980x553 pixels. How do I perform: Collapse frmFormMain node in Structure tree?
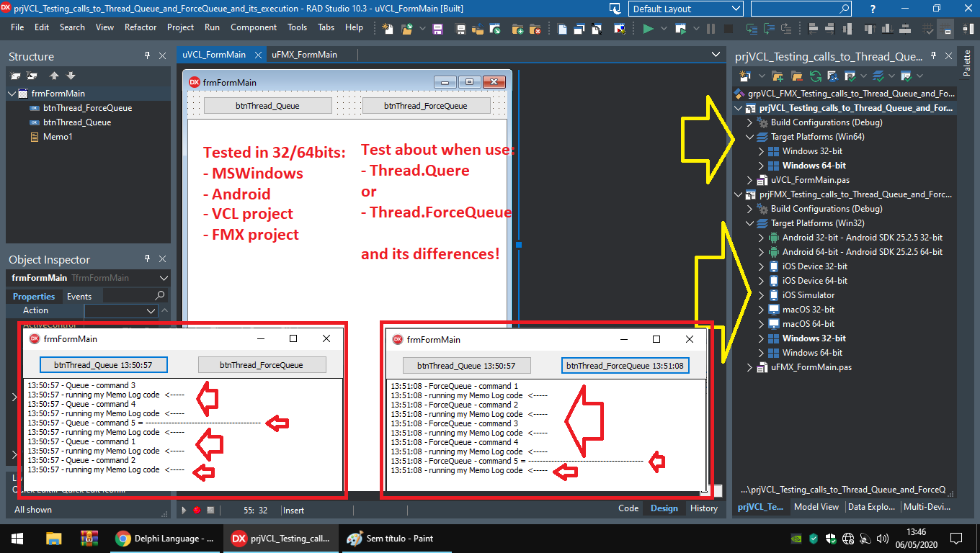pos(12,94)
